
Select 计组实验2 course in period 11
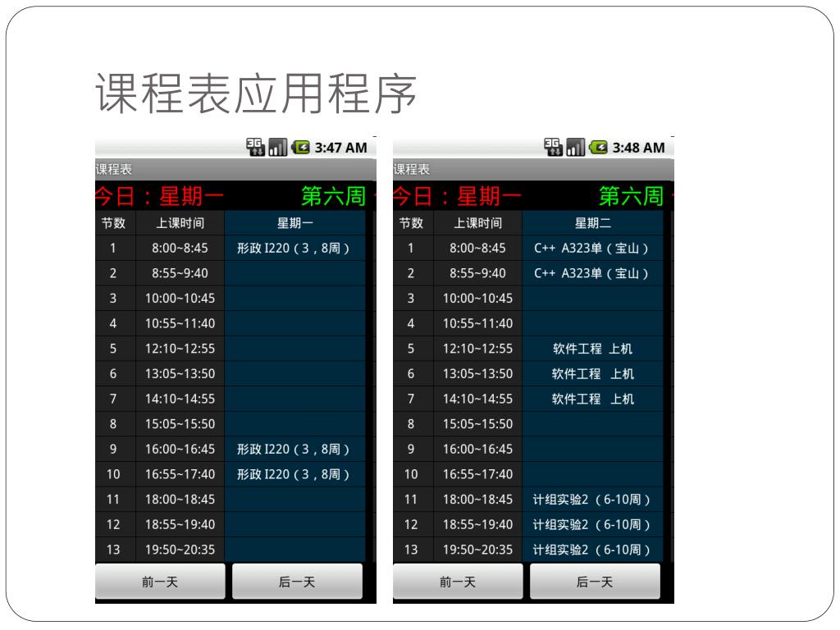[x=593, y=500]
